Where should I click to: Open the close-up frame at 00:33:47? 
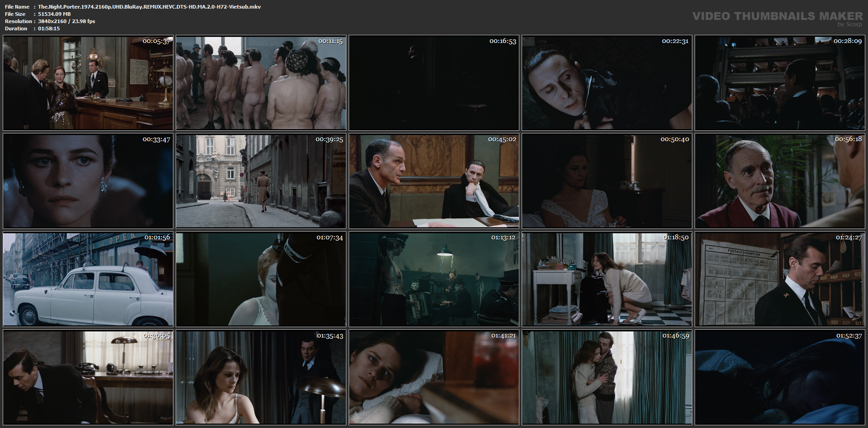point(88,181)
